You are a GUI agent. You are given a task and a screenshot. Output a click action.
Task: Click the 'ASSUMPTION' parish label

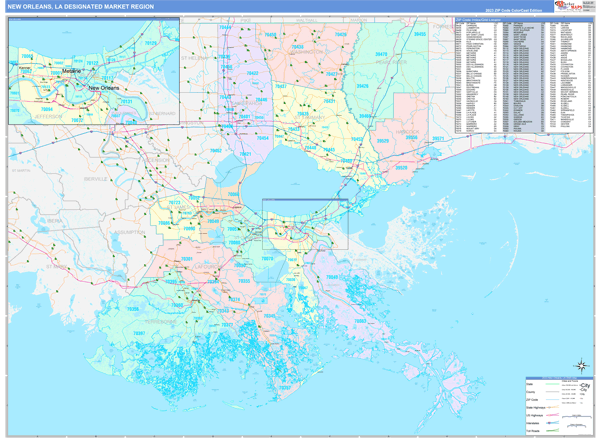click(129, 232)
